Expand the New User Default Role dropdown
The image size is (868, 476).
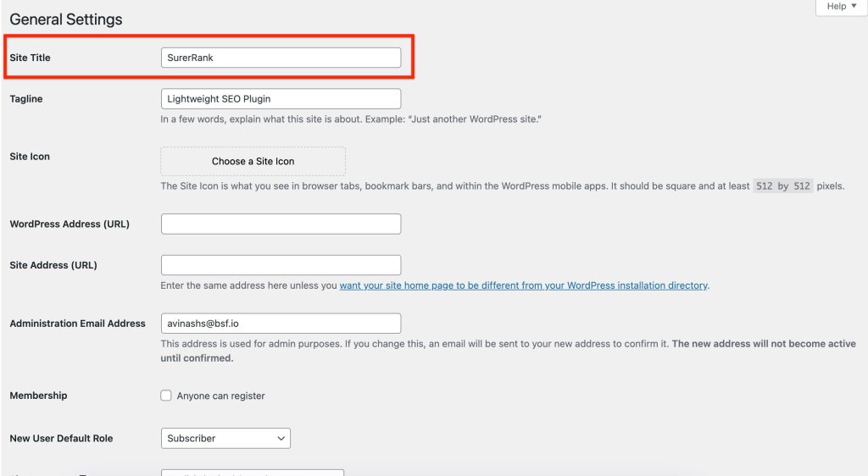click(225, 439)
